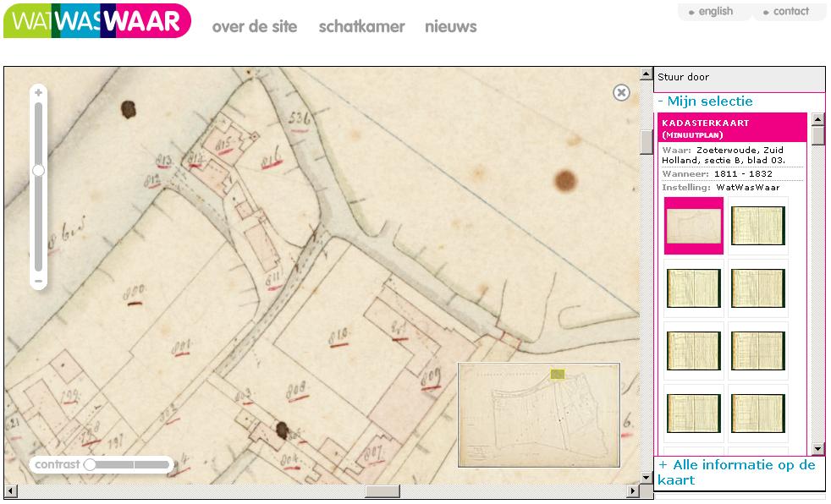Viewport: 831px width, 504px height.
Task: Expand 'Alle informatie op de kaart'
Action: click(737, 472)
